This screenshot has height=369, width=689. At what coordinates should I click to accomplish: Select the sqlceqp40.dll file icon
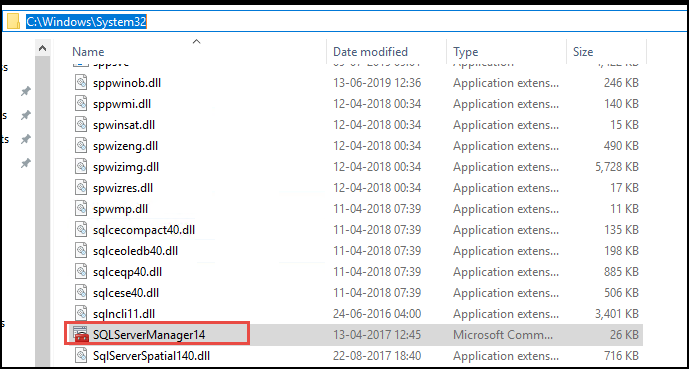pyautogui.click(x=81, y=272)
